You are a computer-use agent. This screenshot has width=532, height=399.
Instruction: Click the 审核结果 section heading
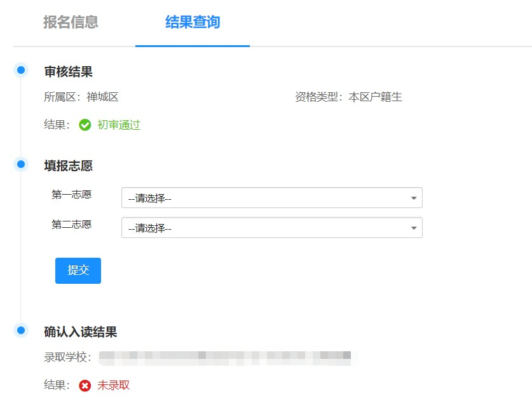point(68,72)
